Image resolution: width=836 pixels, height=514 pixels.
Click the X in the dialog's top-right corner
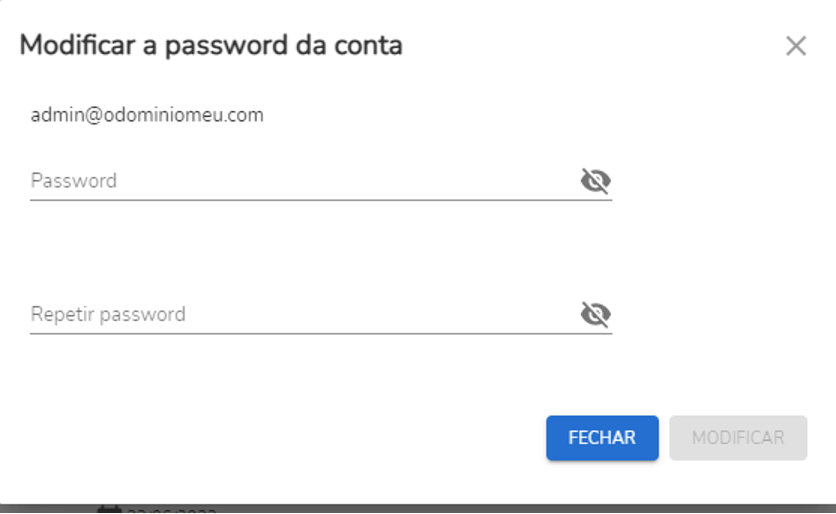click(796, 46)
